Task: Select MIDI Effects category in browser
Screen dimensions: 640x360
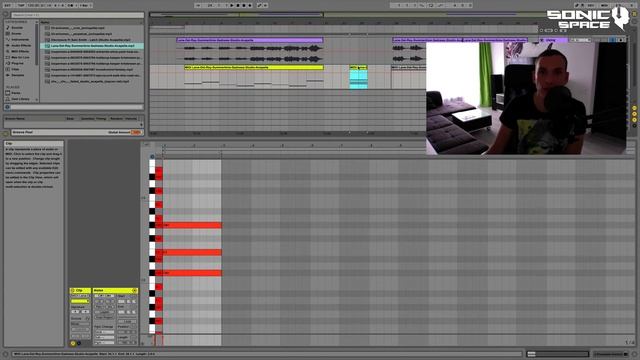Action: point(20,51)
